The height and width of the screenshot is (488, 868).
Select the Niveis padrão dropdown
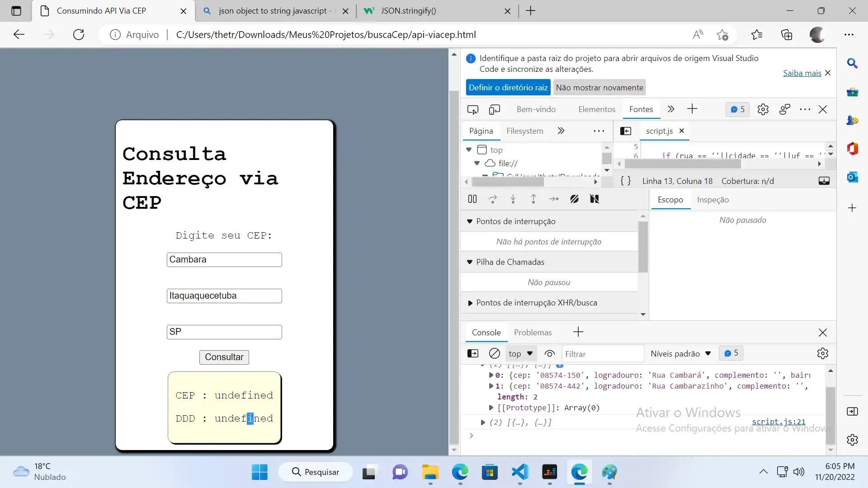(680, 353)
